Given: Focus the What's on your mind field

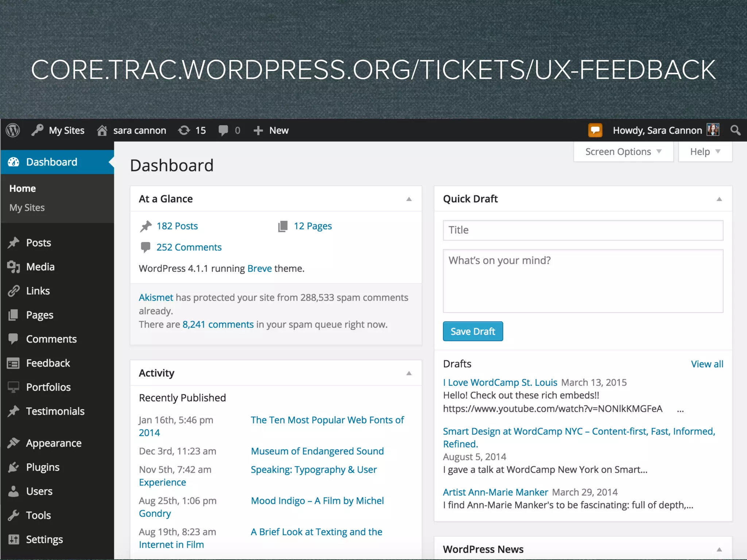Looking at the screenshot, I should click(583, 281).
